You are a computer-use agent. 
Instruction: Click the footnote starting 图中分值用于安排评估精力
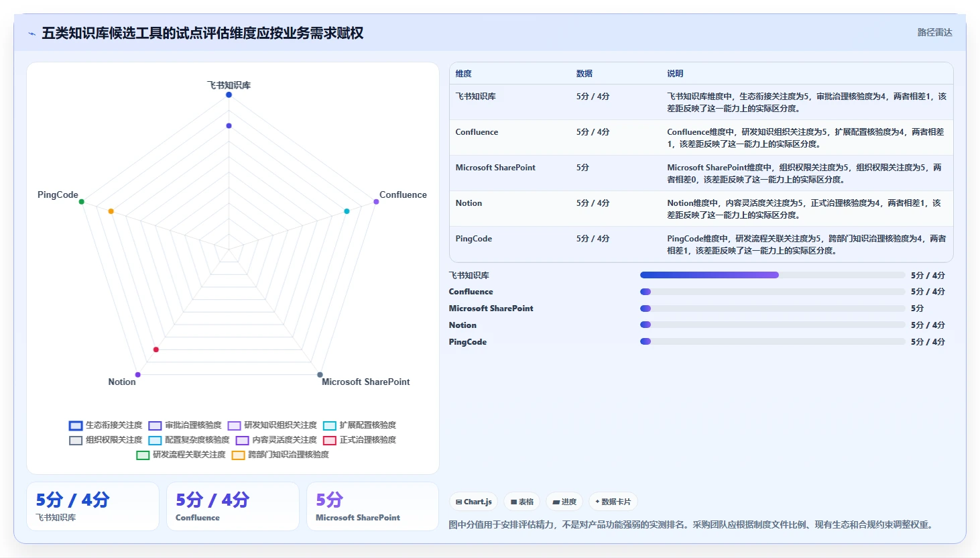click(692, 524)
